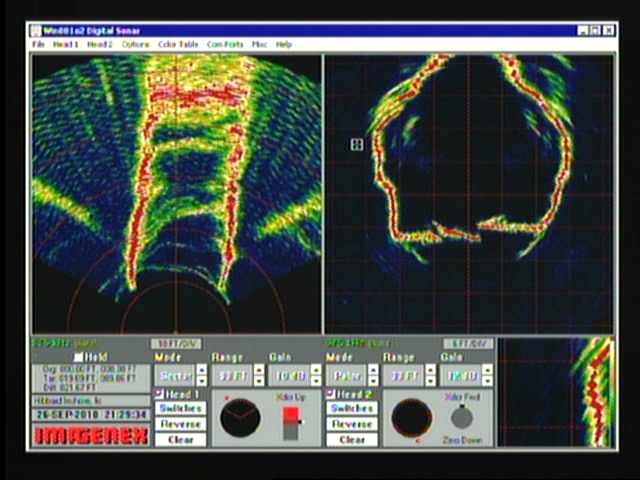The height and width of the screenshot is (480, 640).
Task: Click the Head 2 feet-per-division label
Action: pyautogui.click(x=468, y=344)
